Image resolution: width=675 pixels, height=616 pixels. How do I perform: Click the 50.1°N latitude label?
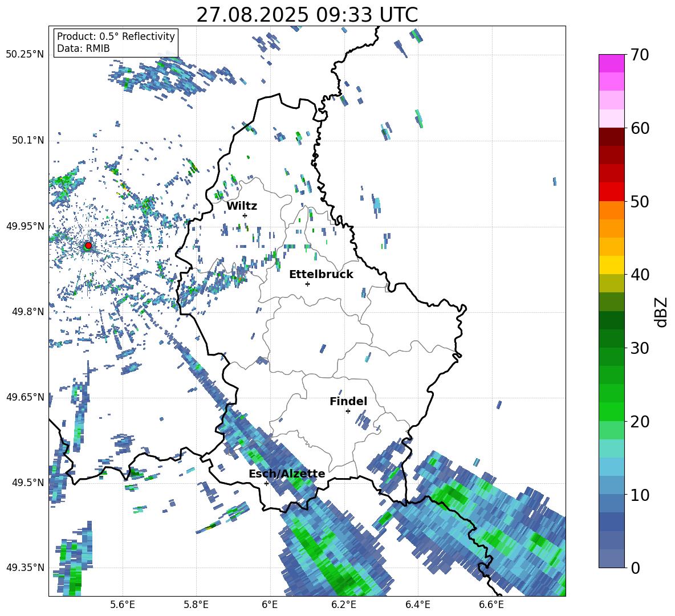(x=28, y=140)
